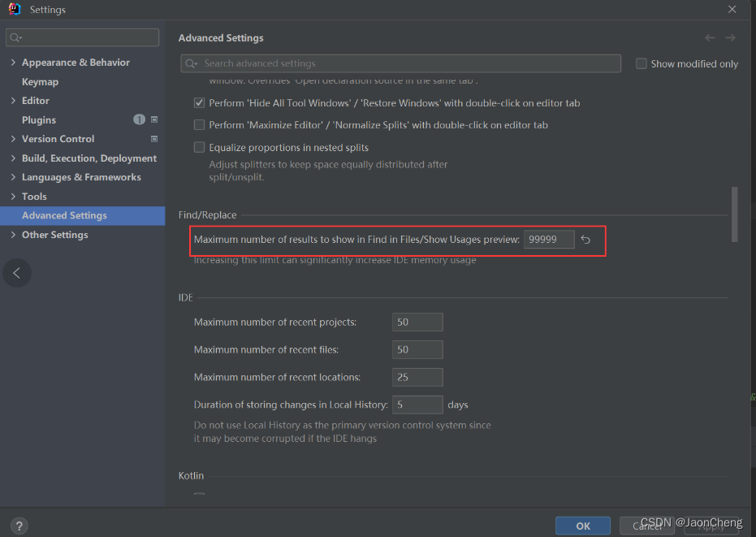
Task: Open the Plugins settings page
Action: pos(39,120)
